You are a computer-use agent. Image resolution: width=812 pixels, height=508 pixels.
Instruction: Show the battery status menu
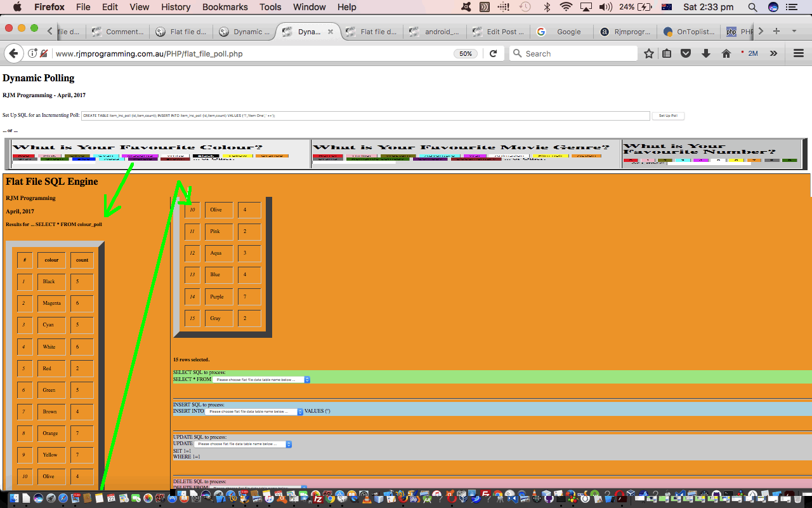click(x=636, y=7)
